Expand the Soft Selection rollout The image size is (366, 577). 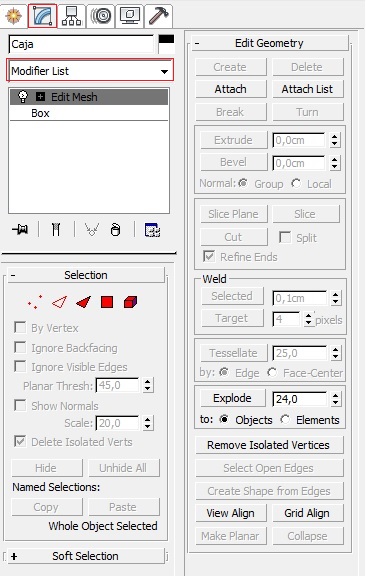86,556
